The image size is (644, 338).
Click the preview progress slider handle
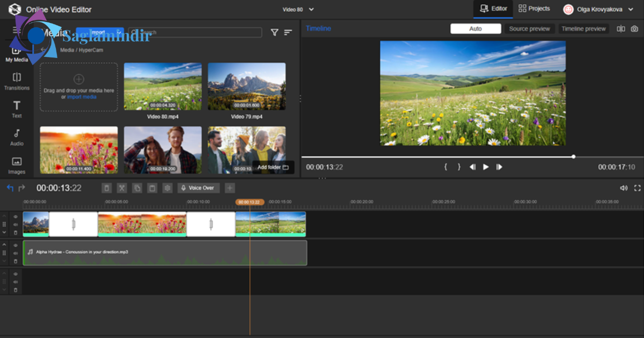point(574,157)
